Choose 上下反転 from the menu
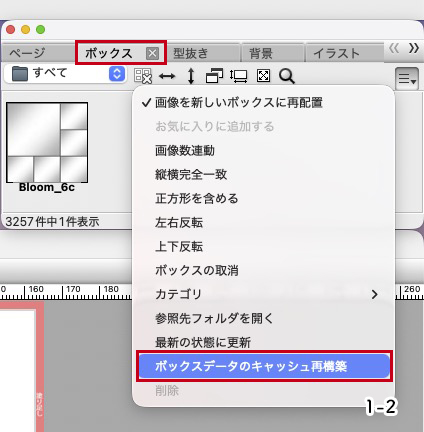424x432 pixels. (x=263, y=246)
